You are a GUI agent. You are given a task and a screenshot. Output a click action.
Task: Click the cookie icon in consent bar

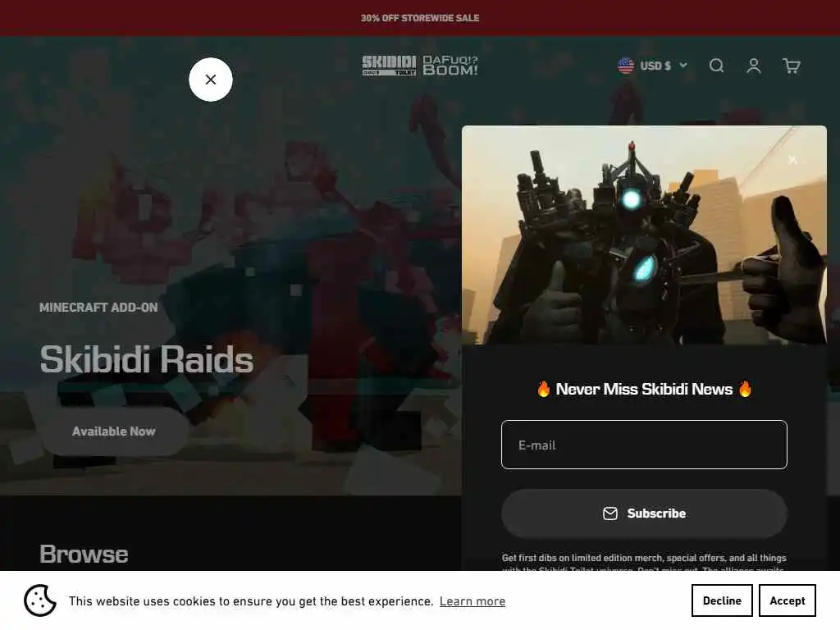coord(39,600)
